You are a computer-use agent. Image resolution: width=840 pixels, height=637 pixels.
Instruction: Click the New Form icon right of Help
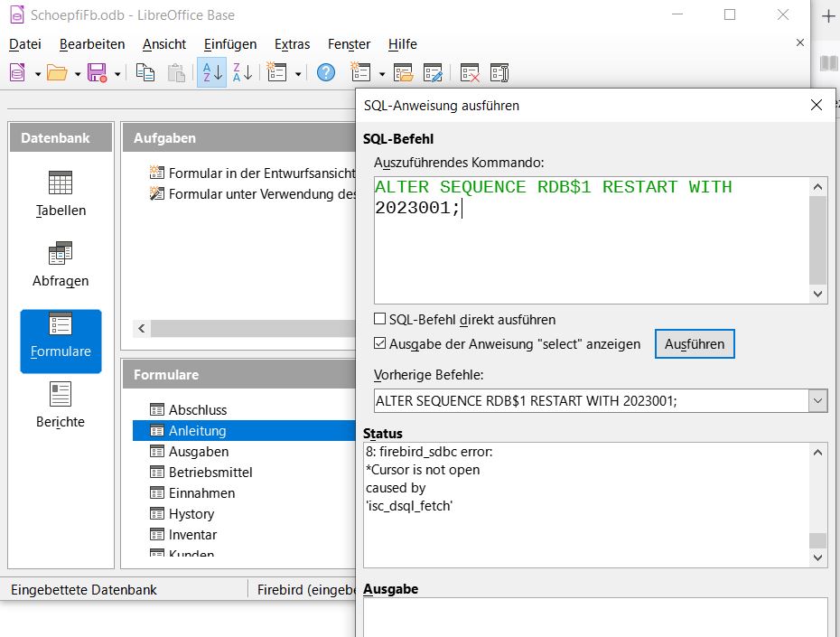[x=360, y=72]
